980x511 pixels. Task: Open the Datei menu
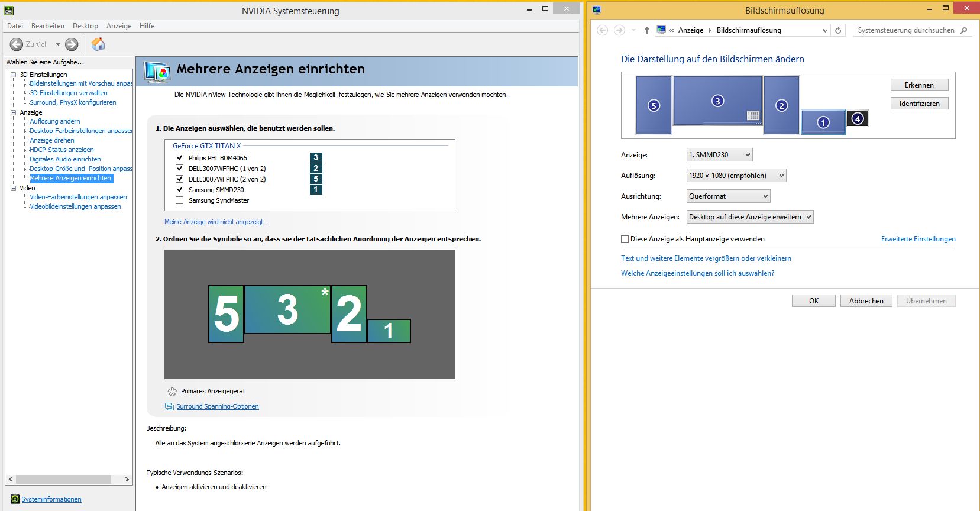click(x=15, y=26)
